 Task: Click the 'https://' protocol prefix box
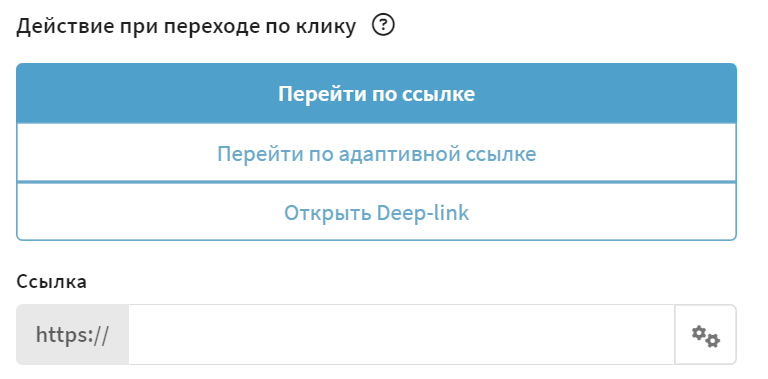tap(72, 335)
